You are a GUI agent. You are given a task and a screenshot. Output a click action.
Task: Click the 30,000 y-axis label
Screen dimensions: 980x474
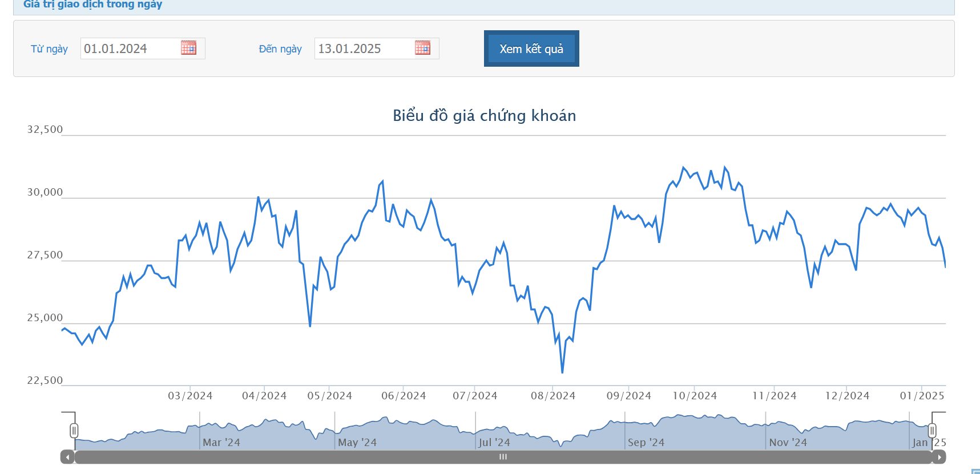point(45,192)
